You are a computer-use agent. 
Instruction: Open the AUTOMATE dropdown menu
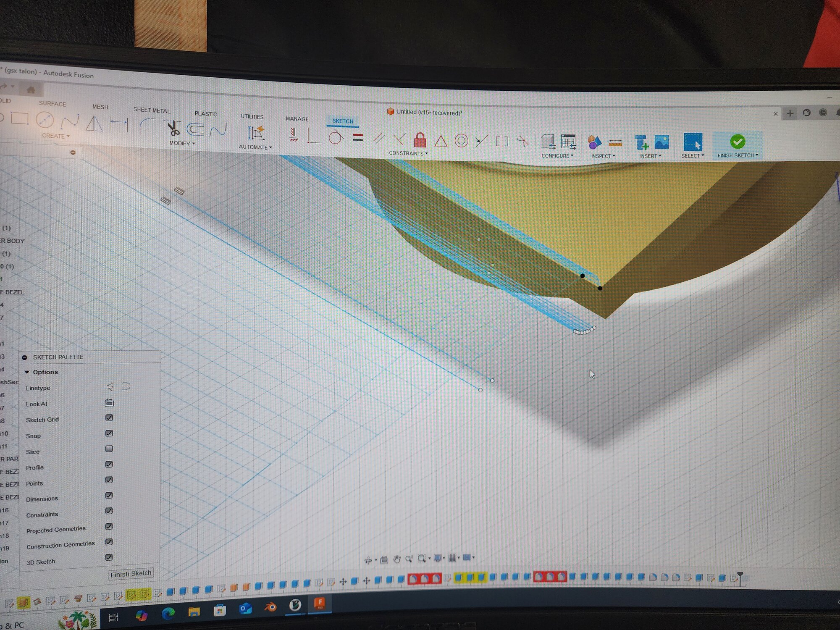pyautogui.click(x=255, y=147)
